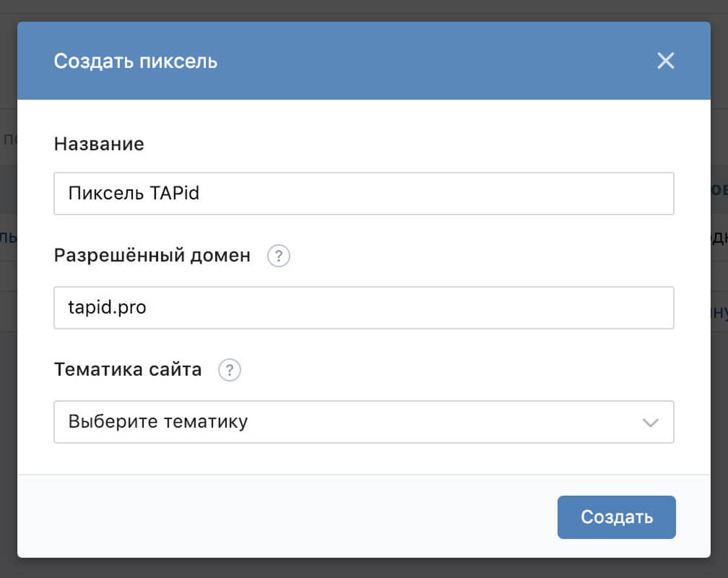Click the Разрешённый домен label text
728x578 pixels.
click(x=152, y=255)
